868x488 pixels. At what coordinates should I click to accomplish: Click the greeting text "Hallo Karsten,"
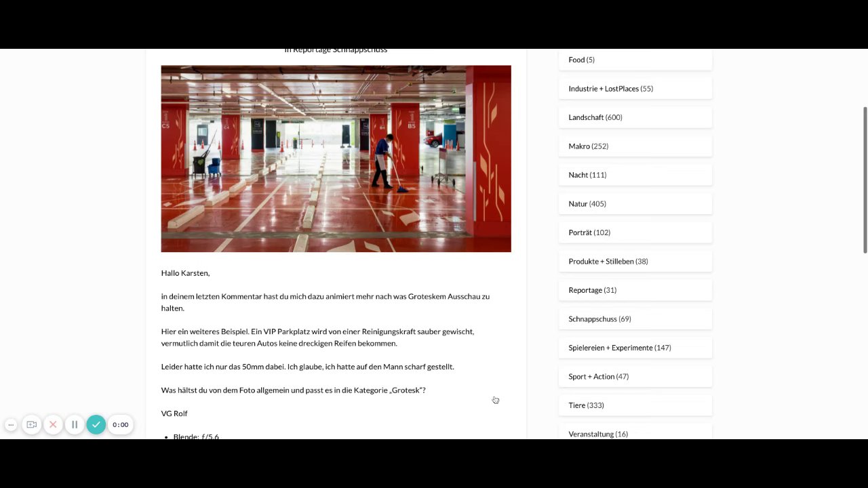(x=185, y=273)
